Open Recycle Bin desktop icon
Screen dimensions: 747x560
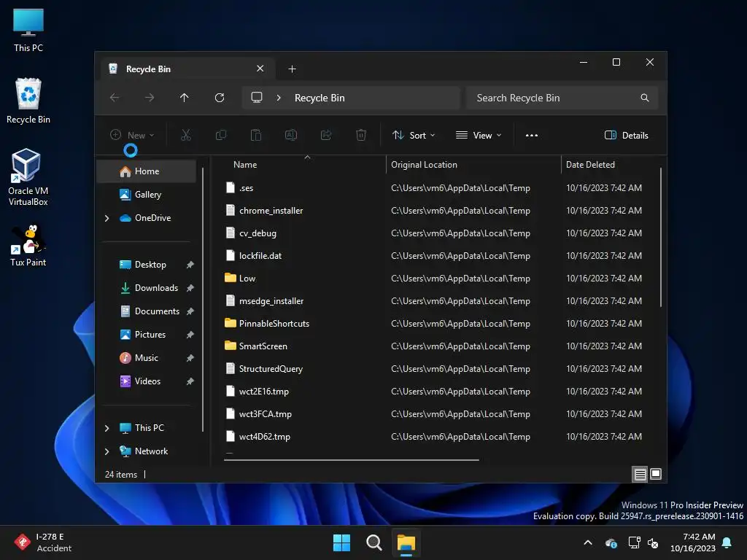pos(28,101)
